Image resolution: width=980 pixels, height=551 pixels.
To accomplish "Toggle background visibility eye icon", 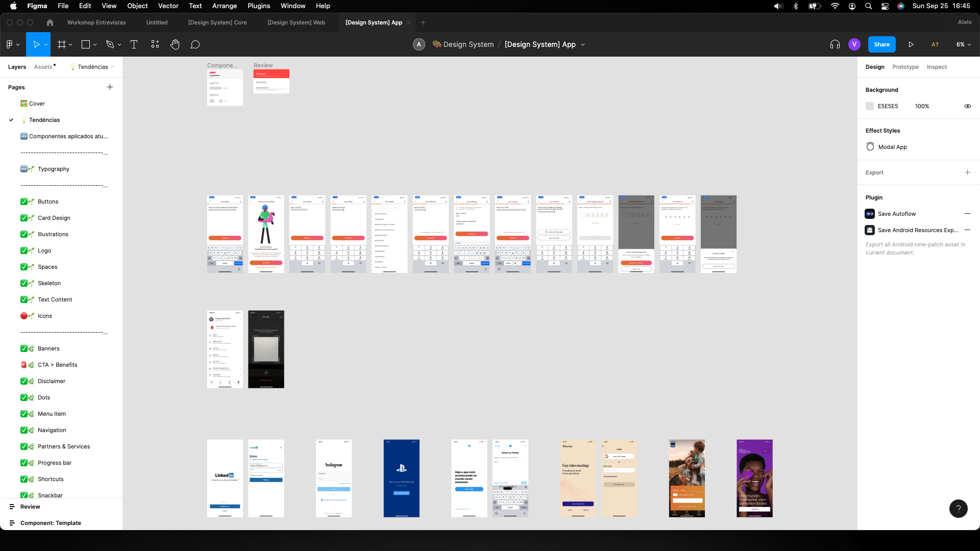I will tap(967, 106).
